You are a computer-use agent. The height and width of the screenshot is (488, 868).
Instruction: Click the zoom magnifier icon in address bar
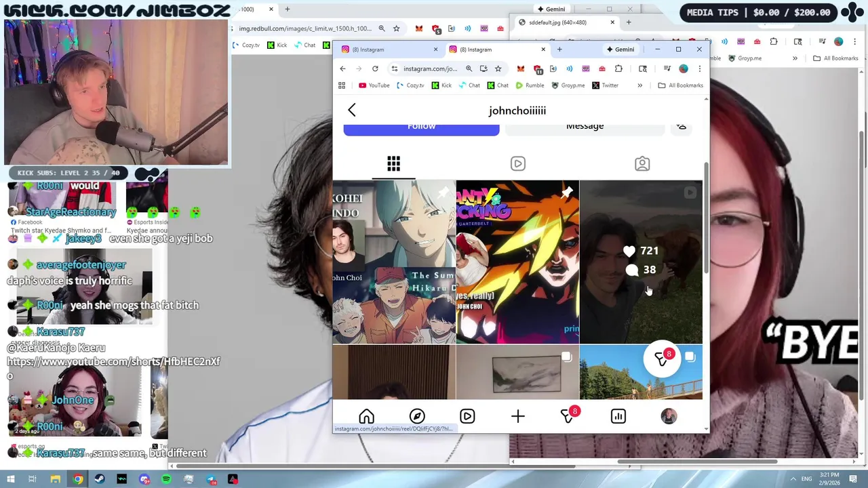point(469,68)
